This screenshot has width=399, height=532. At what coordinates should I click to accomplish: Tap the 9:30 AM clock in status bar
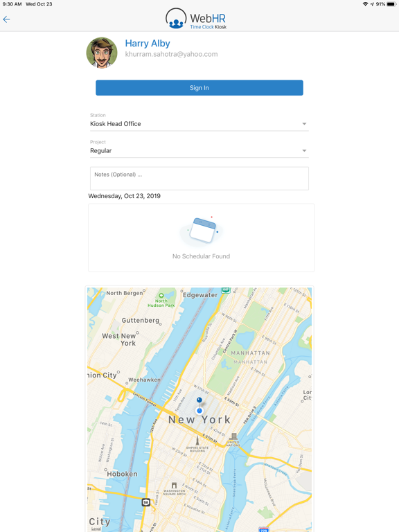[x=12, y=4]
